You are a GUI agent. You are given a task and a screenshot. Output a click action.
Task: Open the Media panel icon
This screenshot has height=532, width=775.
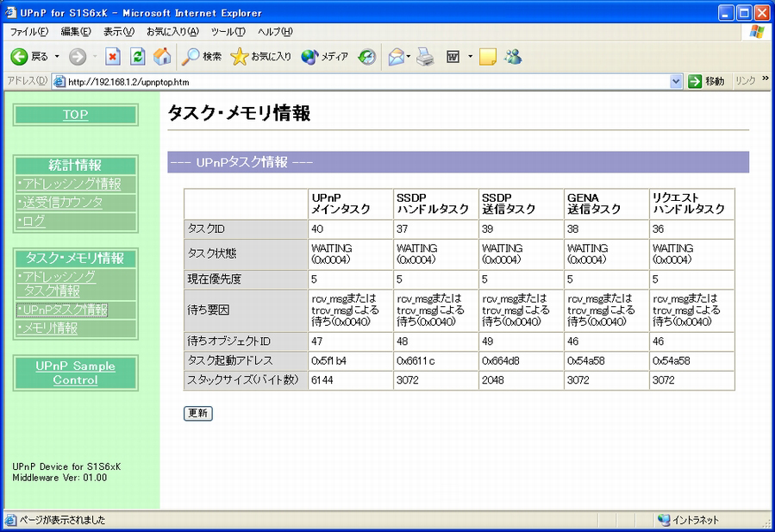point(309,57)
